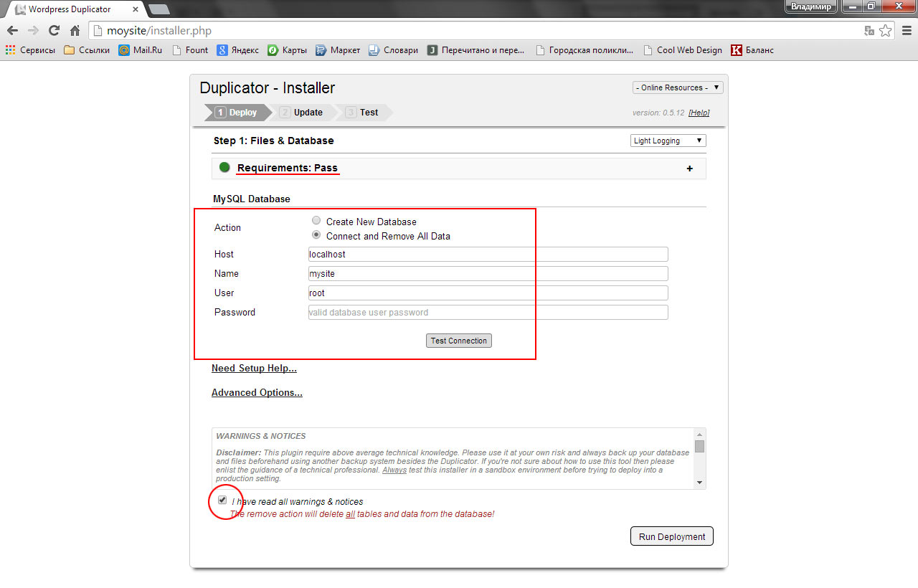Open the Сервисы apps bookmark
The height and width of the screenshot is (588, 918).
[30, 50]
